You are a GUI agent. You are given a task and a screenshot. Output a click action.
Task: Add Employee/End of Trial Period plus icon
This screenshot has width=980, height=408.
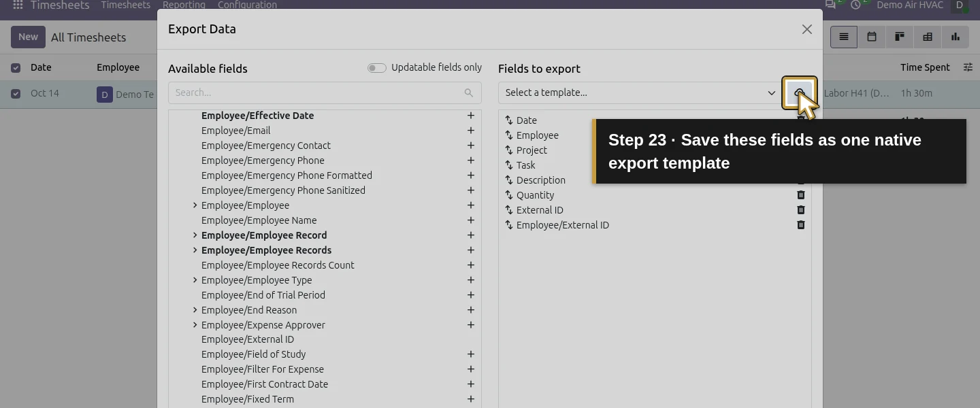pos(470,295)
